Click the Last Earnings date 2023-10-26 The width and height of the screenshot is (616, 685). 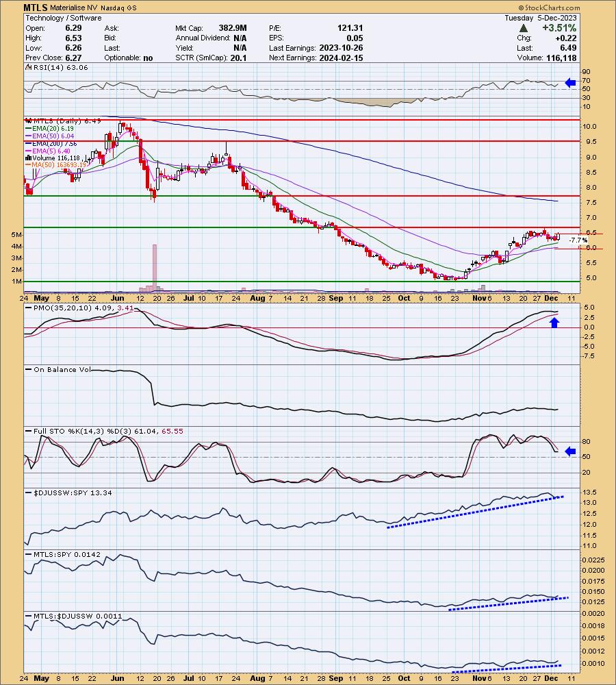pyautogui.click(x=341, y=48)
